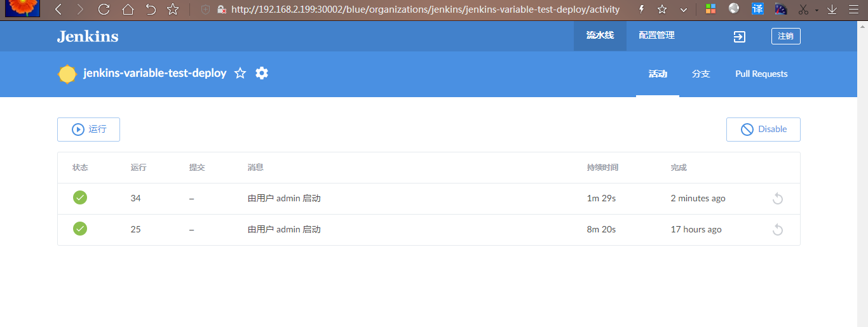
Task: Click the 注销 logout button
Action: pos(785,36)
